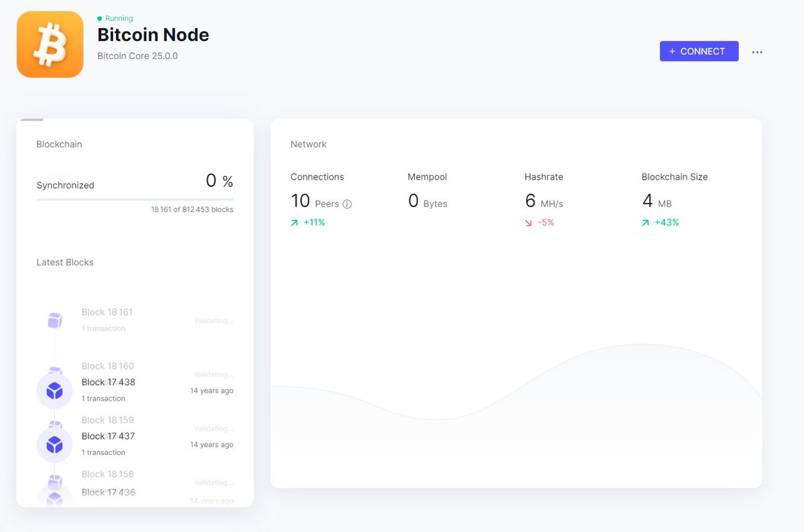Screen dimensions: 804x532
Task: Click the Hashrate label
Action: tap(543, 177)
